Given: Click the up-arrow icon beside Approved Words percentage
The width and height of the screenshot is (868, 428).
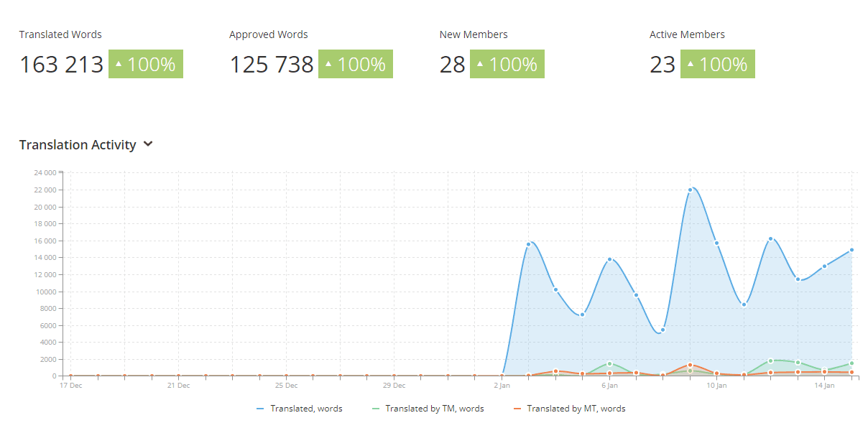Looking at the screenshot, I should tap(328, 64).
